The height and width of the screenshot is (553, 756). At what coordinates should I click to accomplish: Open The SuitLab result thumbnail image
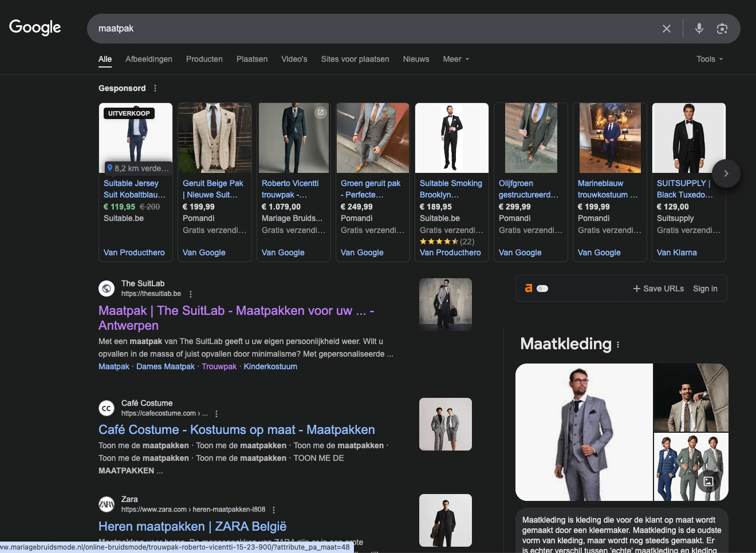click(446, 305)
